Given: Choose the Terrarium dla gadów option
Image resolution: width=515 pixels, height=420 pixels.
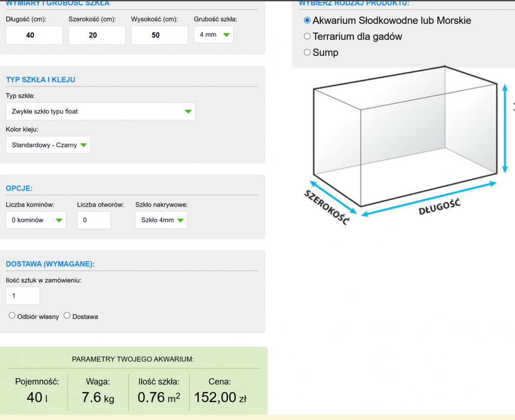Looking at the screenshot, I should tap(307, 37).
